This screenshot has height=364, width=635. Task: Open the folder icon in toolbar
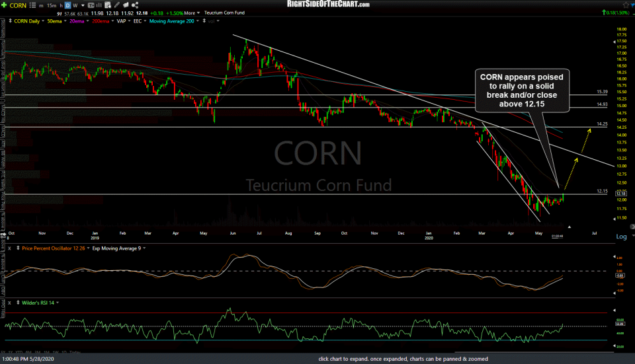click(126, 5)
